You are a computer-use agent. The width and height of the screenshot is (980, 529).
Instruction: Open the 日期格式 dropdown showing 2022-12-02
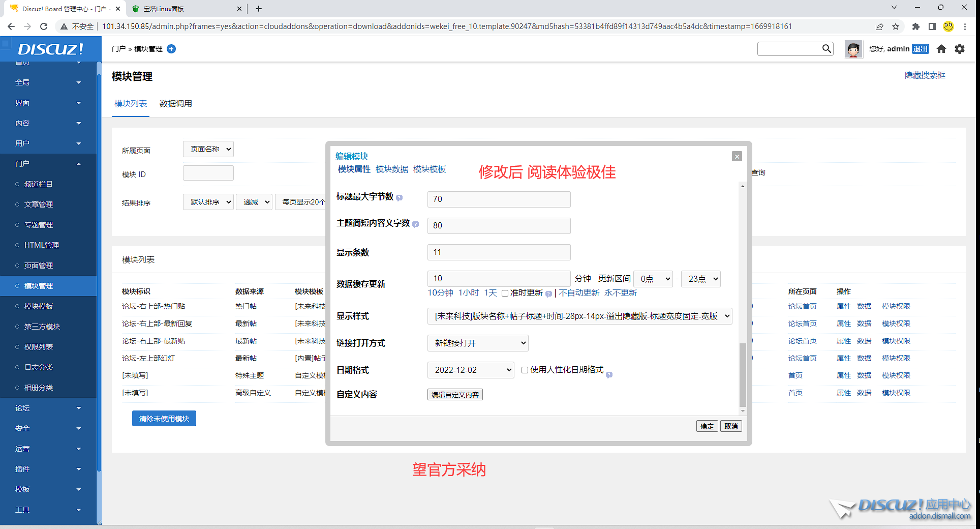tap(471, 370)
